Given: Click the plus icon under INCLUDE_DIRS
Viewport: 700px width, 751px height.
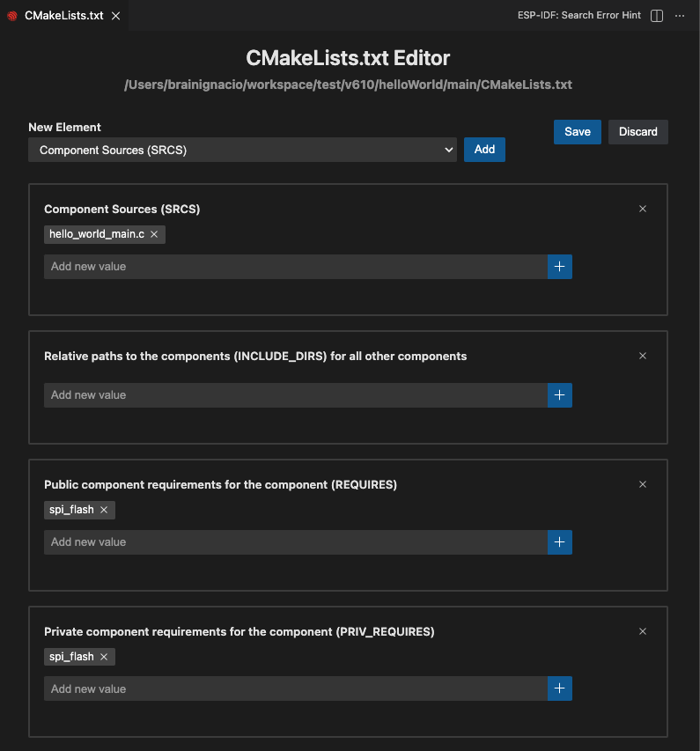Looking at the screenshot, I should (559, 394).
